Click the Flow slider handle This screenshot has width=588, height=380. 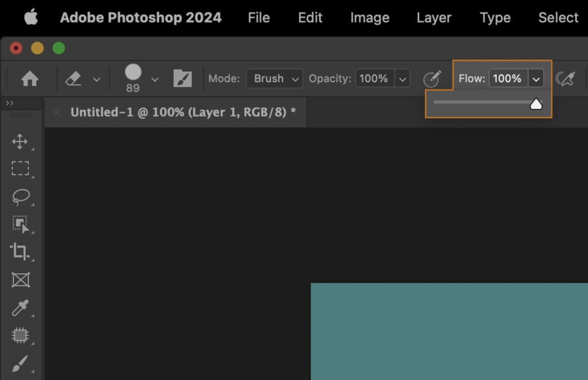[x=536, y=104]
